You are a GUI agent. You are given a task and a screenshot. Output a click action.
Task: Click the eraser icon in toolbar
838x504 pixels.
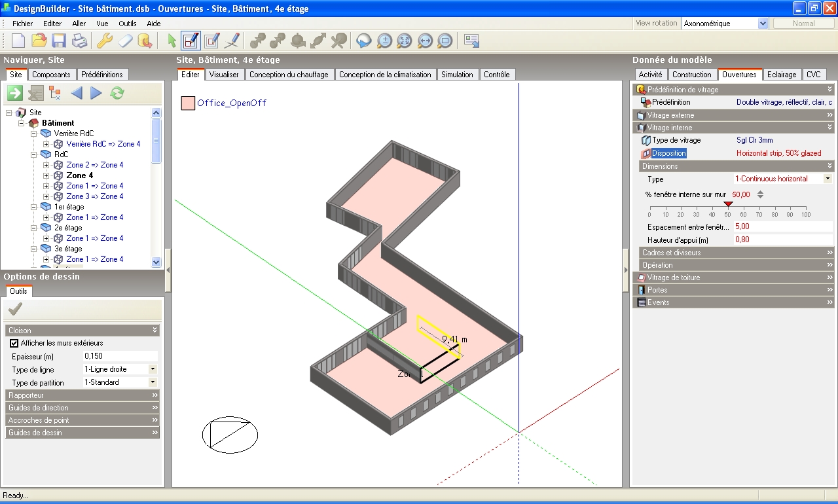(125, 41)
